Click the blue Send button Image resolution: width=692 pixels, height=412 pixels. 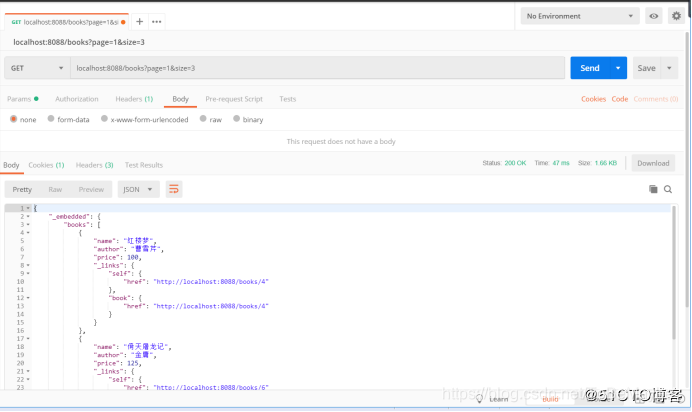pos(590,68)
